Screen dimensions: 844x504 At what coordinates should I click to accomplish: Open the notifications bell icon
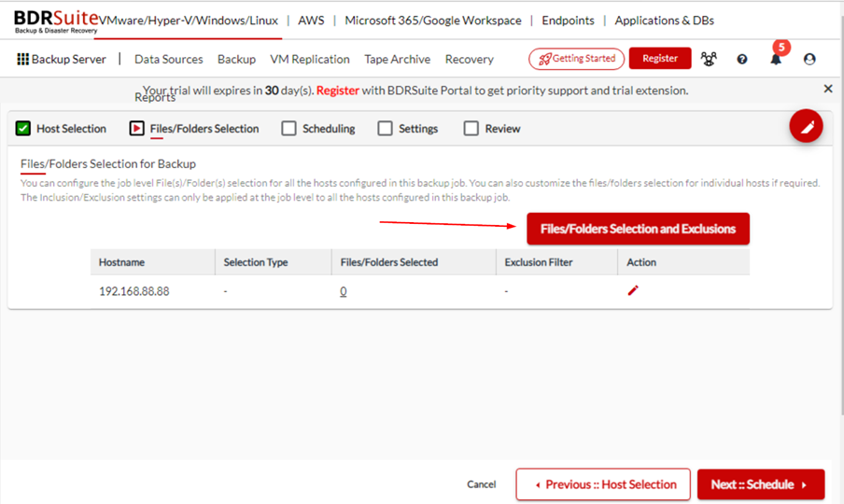coord(776,59)
